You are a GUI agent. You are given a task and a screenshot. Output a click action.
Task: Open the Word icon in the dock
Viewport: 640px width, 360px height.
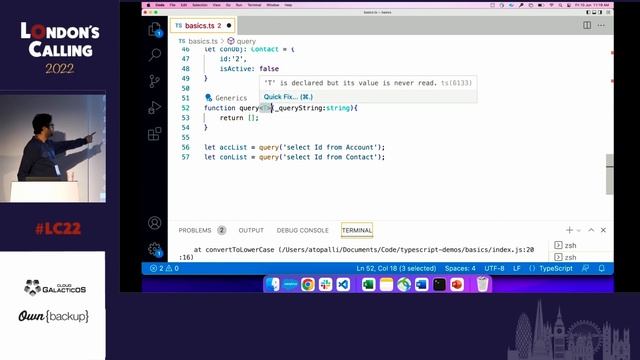(x=422, y=284)
